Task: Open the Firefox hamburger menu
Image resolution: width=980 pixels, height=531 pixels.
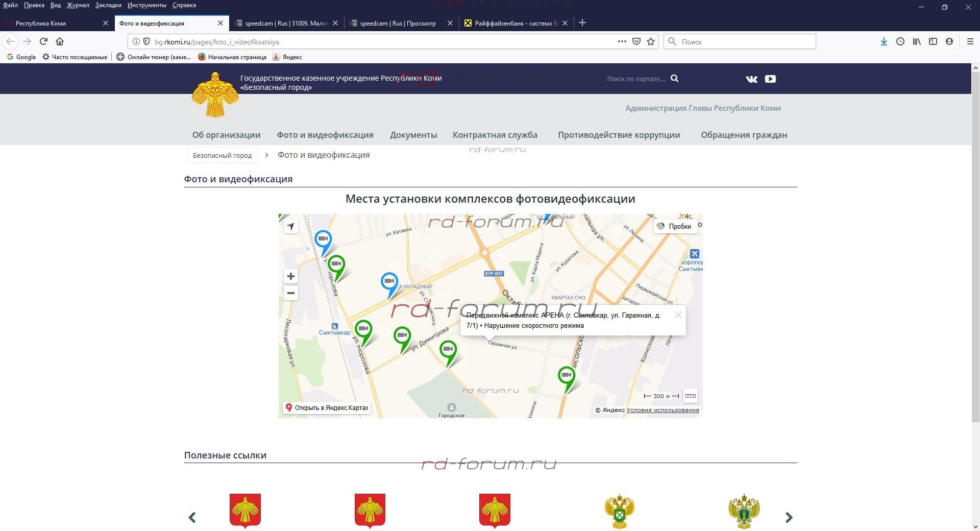Action: pos(970,41)
